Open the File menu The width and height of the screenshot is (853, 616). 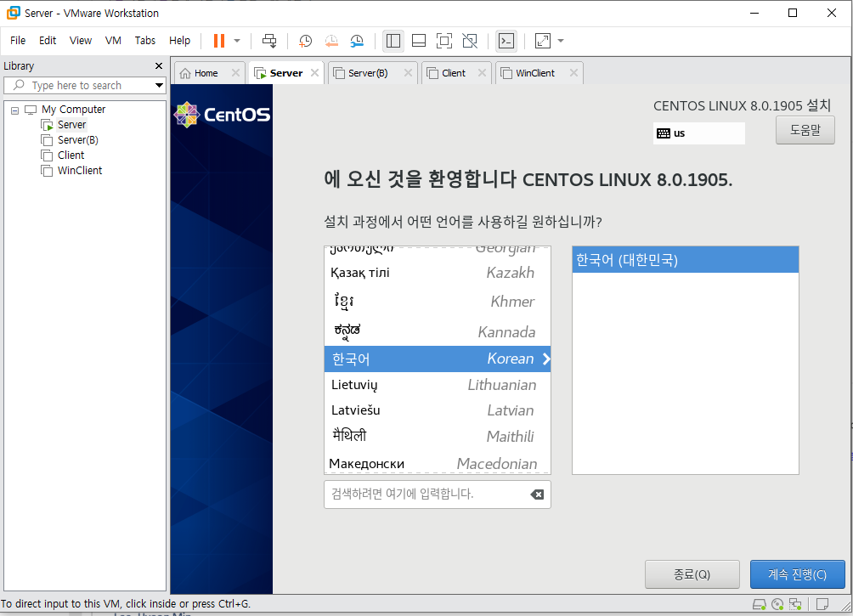pyautogui.click(x=18, y=40)
